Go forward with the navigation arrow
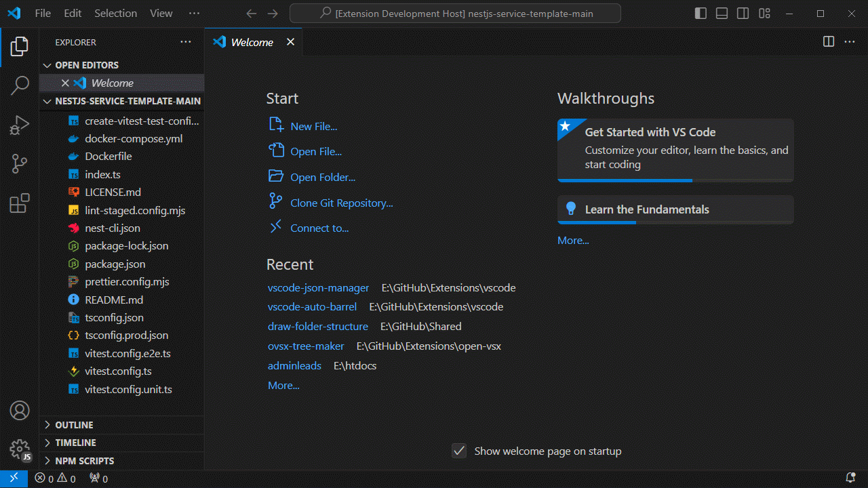The image size is (868, 488). click(273, 14)
